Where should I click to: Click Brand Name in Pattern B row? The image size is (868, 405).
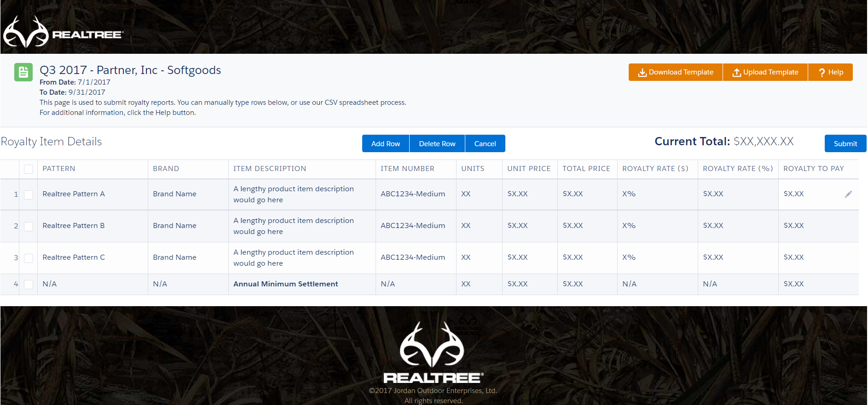click(174, 226)
